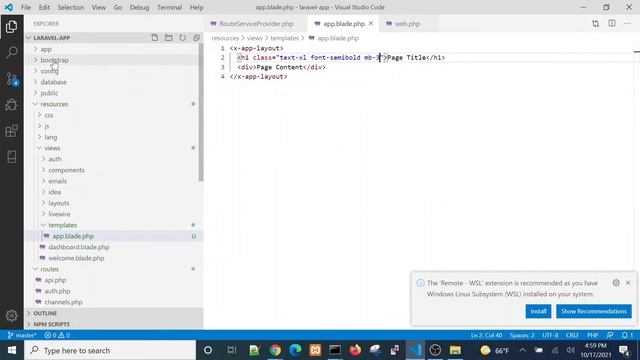Expand the public folder

(114, 93)
